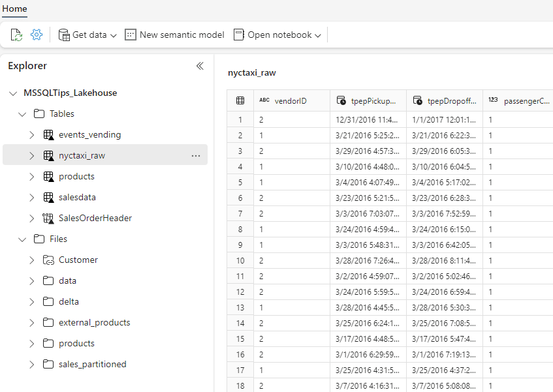Image resolution: width=553 pixels, height=392 pixels.
Task: Select the salesdata table
Action: click(x=77, y=198)
